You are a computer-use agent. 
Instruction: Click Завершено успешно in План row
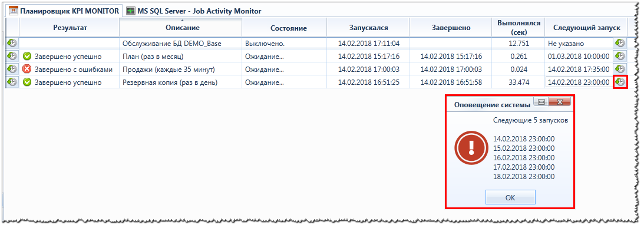tap(70, 57)
